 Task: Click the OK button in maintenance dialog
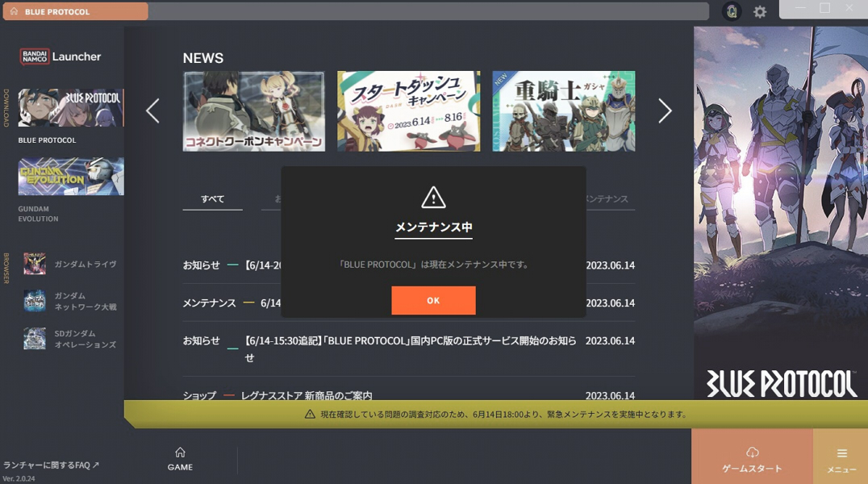point(433,300)
